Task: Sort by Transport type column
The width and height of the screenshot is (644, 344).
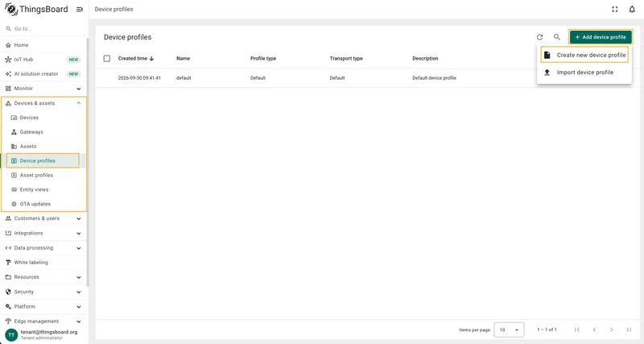Action: [x=346, y=58]
